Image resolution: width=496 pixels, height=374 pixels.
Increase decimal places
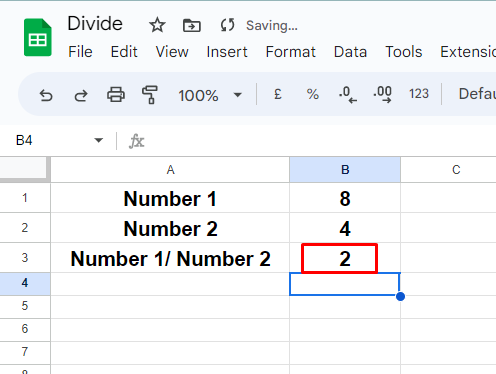[x=383, y=94]
